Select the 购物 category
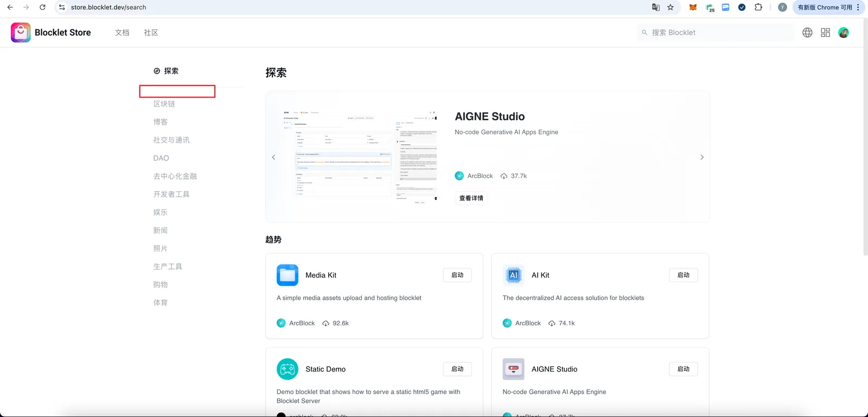The width and height of the screenshot is (868, 417). point(161,285)
